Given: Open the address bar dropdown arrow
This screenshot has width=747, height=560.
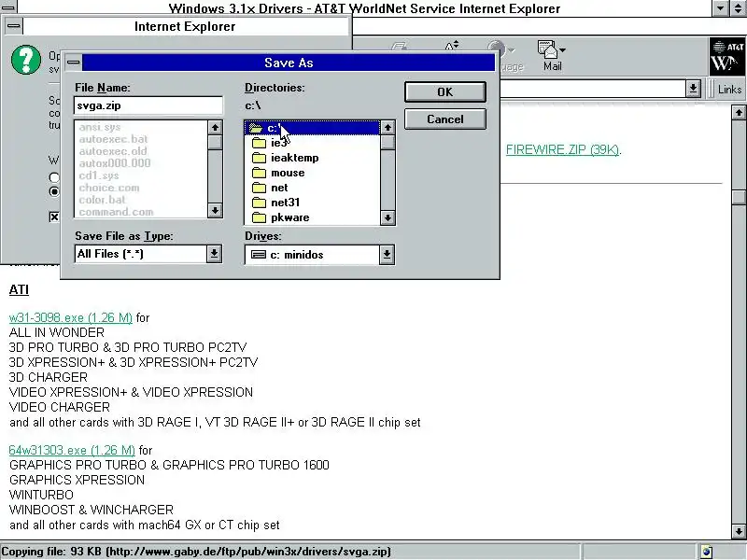Looking at the screenshot, I should (693, 89).
